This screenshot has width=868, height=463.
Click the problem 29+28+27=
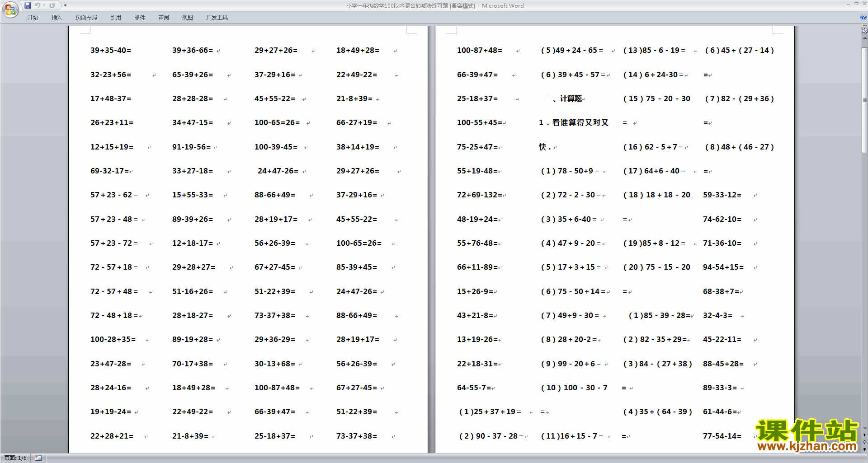click(x=193, y=267)
